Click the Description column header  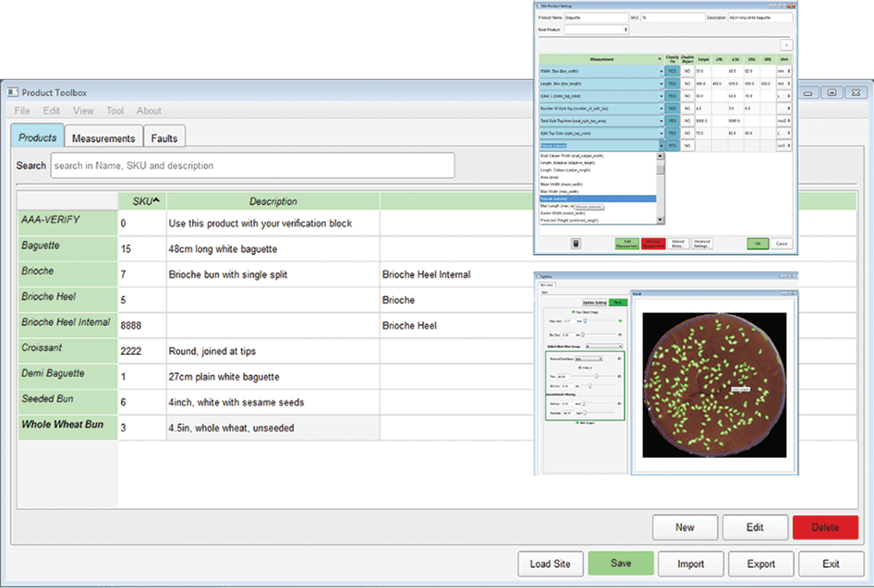[x=273, y=201]
